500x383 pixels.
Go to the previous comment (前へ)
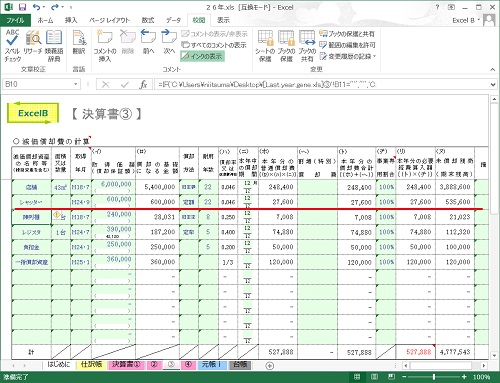click(x=148, y=43)
